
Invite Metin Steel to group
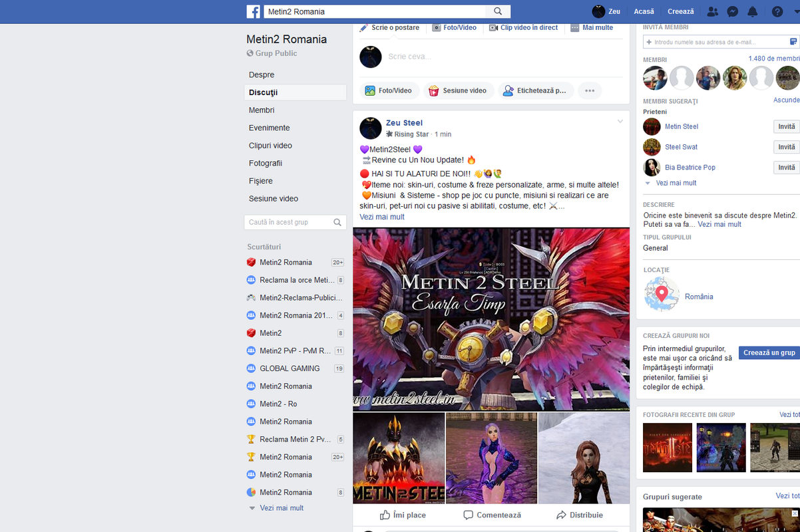click(x=786, y=126)
